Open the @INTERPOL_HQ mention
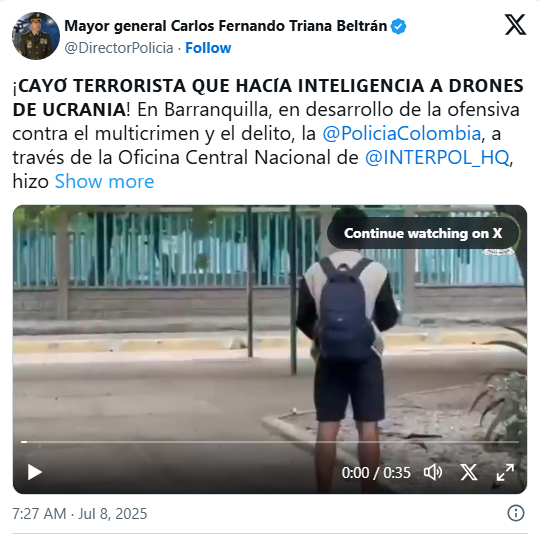 coord(437,158)
